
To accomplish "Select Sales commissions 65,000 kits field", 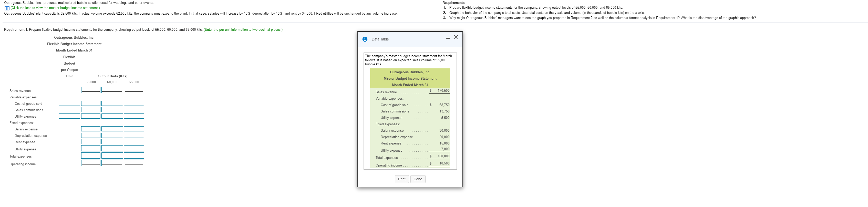I will 134,110.
